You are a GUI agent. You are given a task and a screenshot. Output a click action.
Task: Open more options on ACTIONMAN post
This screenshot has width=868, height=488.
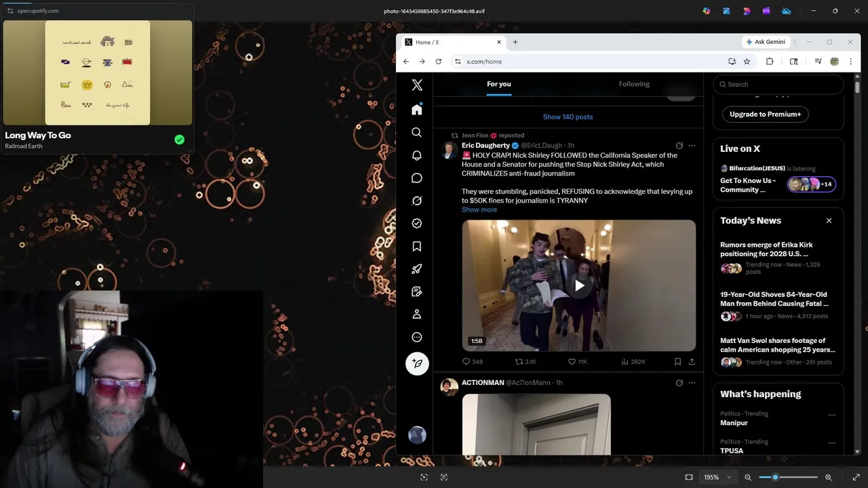692,383
